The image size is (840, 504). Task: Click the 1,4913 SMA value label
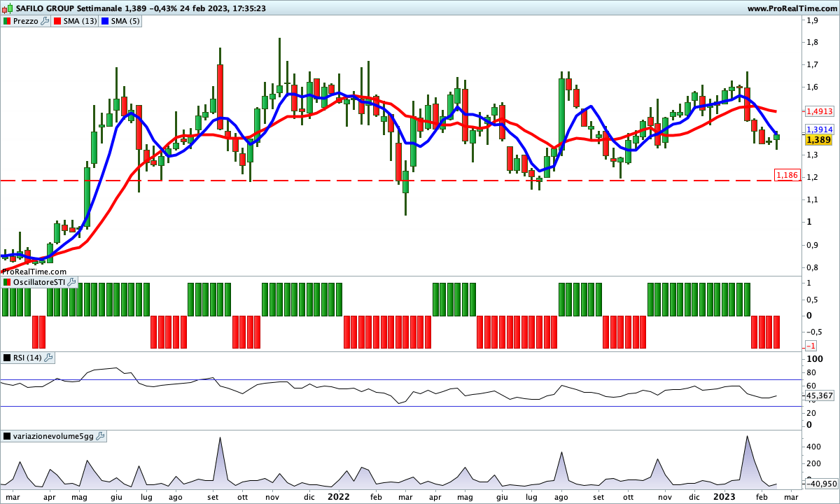pyautogui.click(x=818, y=111)
